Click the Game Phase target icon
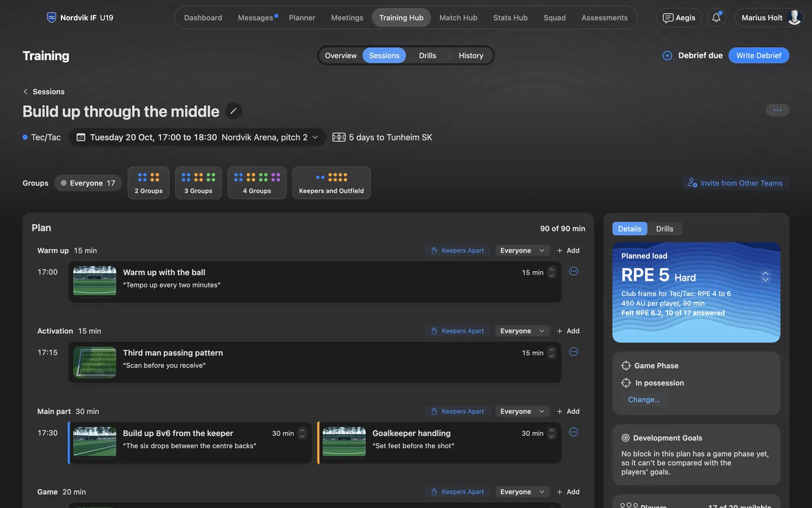The height and width of the screenshot is (508, 812). [x=626, y=366]
